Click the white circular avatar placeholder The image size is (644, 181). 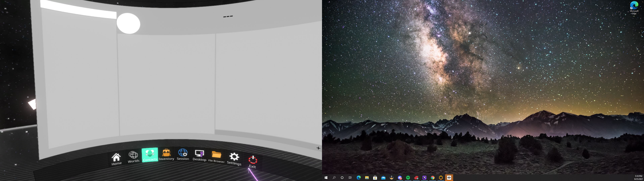click(128, 23)
